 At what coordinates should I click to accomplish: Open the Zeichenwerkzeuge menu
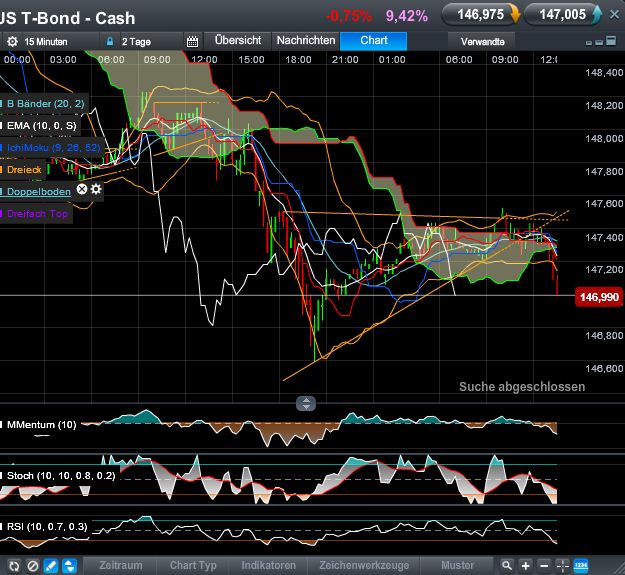[364, 565]
